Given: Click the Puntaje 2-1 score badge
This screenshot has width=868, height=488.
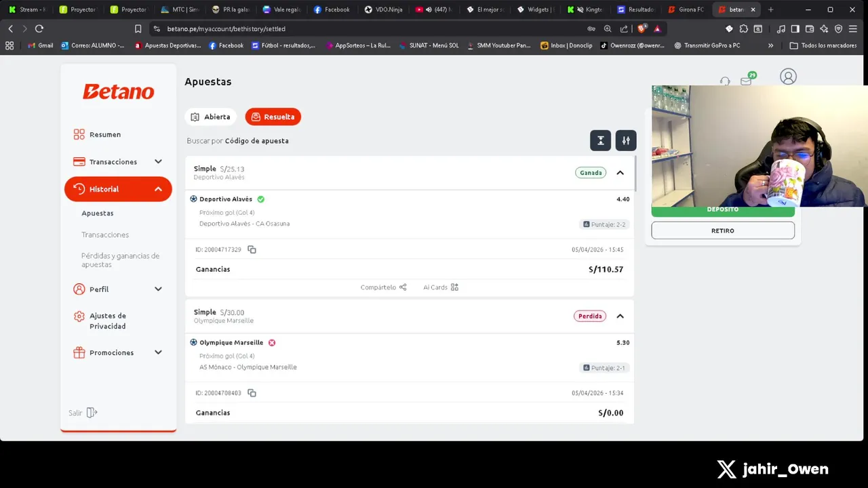Looking at the screenshot, I should pos(604,368).
